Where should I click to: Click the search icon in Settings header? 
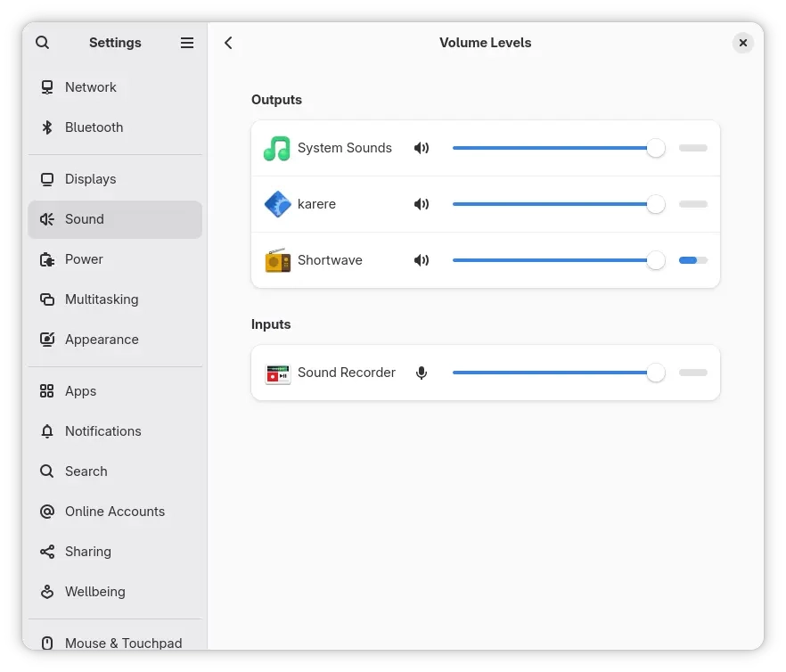click(x=43, y=43)
